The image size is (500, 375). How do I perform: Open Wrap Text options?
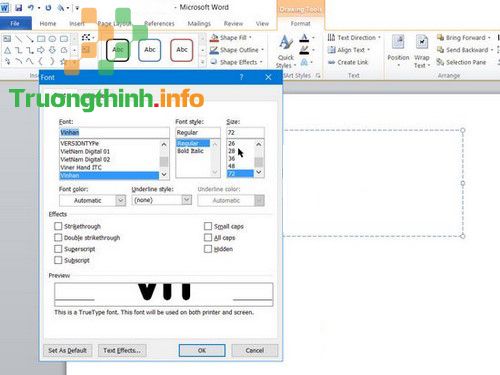(x=422, y=52)
